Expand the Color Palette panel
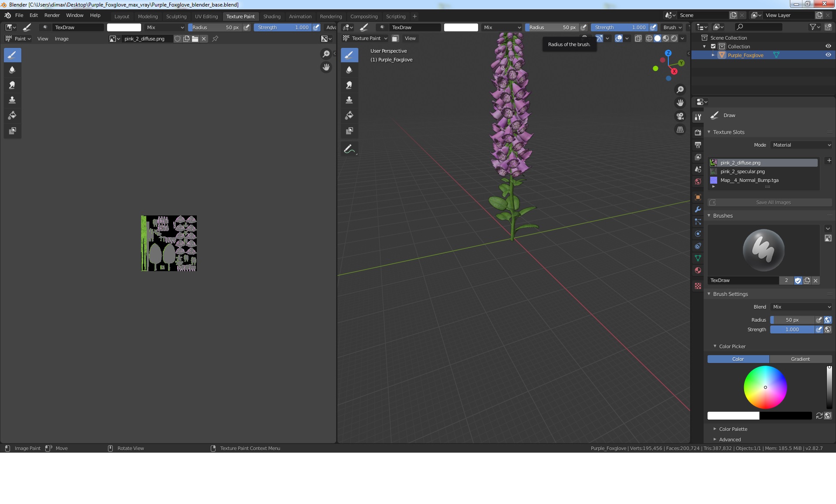This screenshot has width=836, height=504. (x=733, y=429)
